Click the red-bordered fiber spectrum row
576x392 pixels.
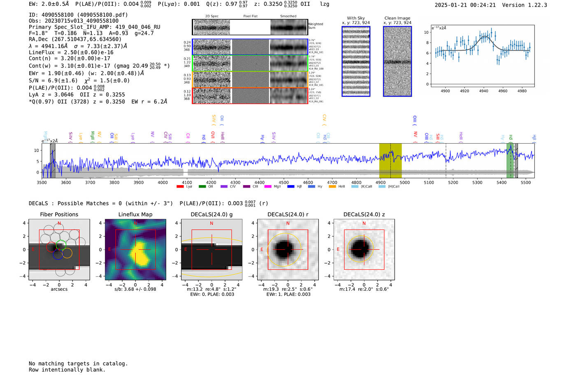[x=250, y=95]
